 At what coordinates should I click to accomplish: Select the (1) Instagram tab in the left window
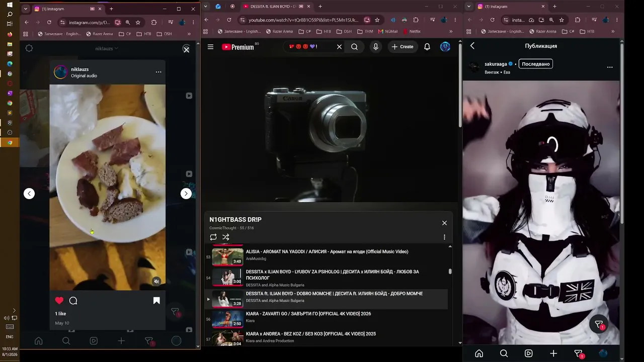[x=68, y=9]
